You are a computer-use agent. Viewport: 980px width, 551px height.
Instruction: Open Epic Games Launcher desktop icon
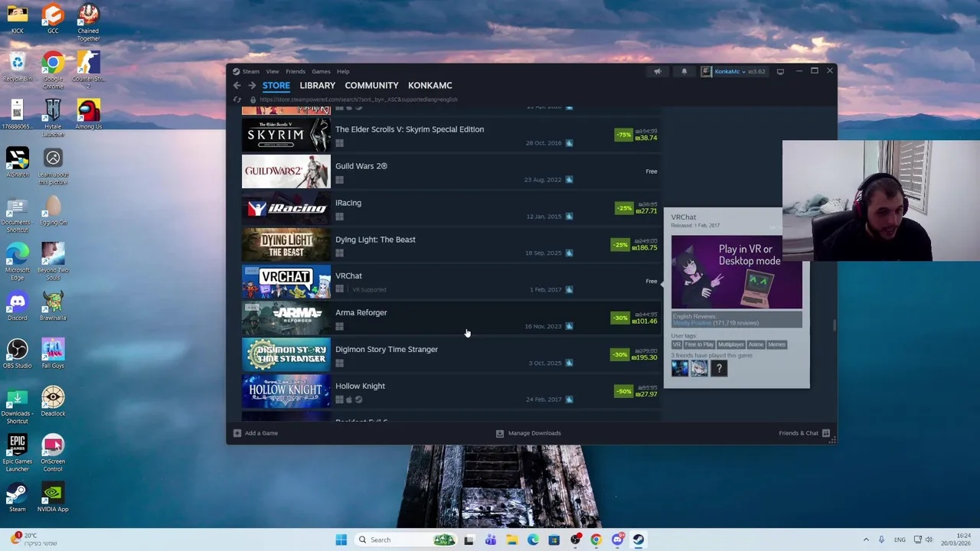[17, 453]
